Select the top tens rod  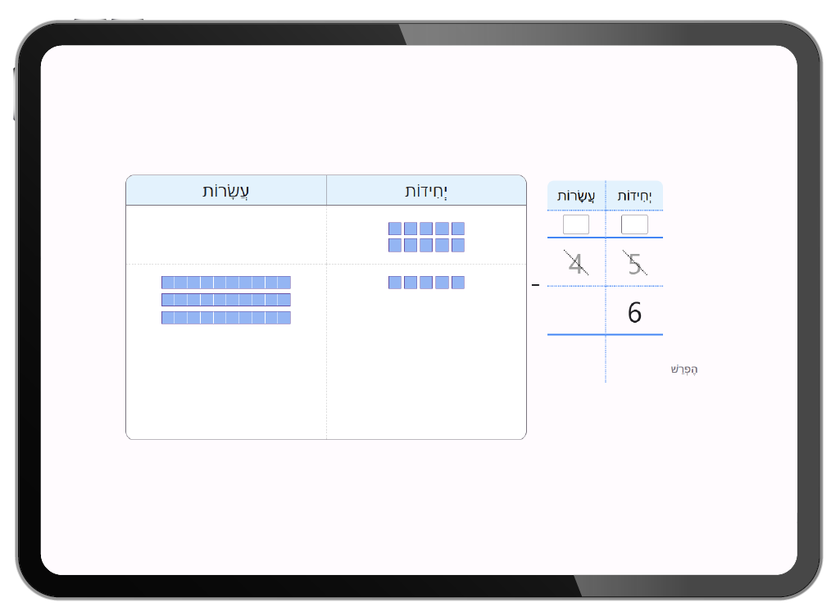coord(226,283)
